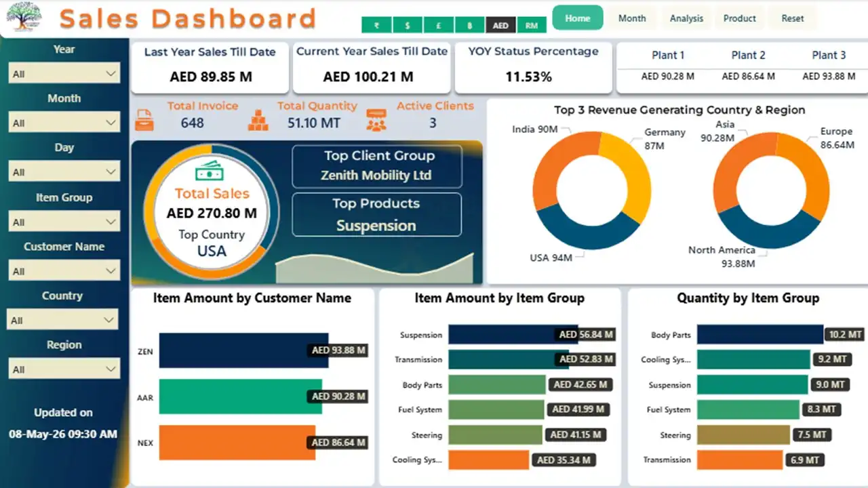Click the tree logo icon
868x488 pixels.
(23, 17)
